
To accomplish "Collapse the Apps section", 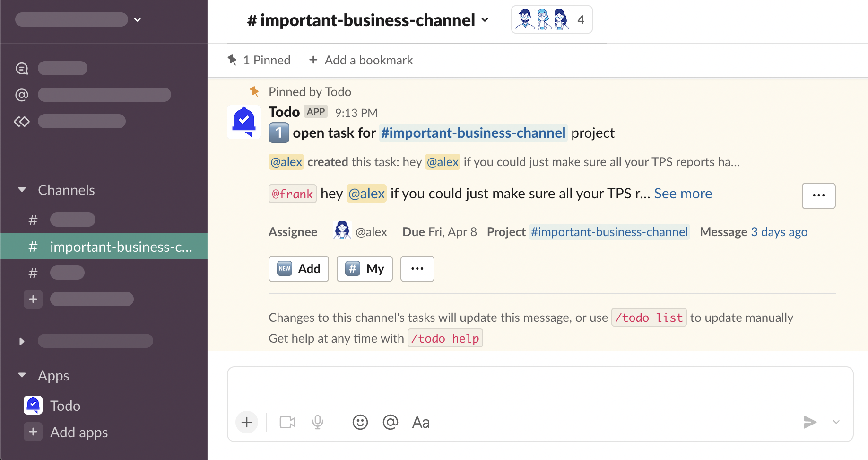I will click(x=22, y=375).
